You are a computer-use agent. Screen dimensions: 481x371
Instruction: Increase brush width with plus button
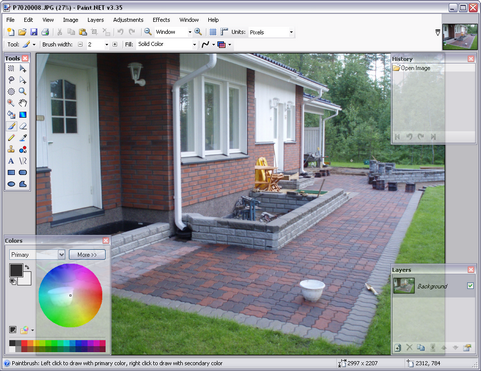[115, 44]
